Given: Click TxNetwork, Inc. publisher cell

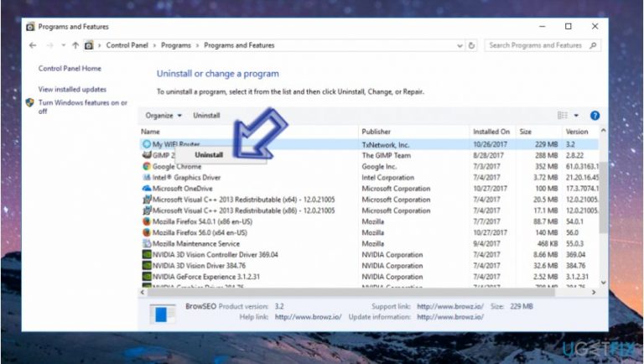Looking at the screenshot, I should point(385,144).
